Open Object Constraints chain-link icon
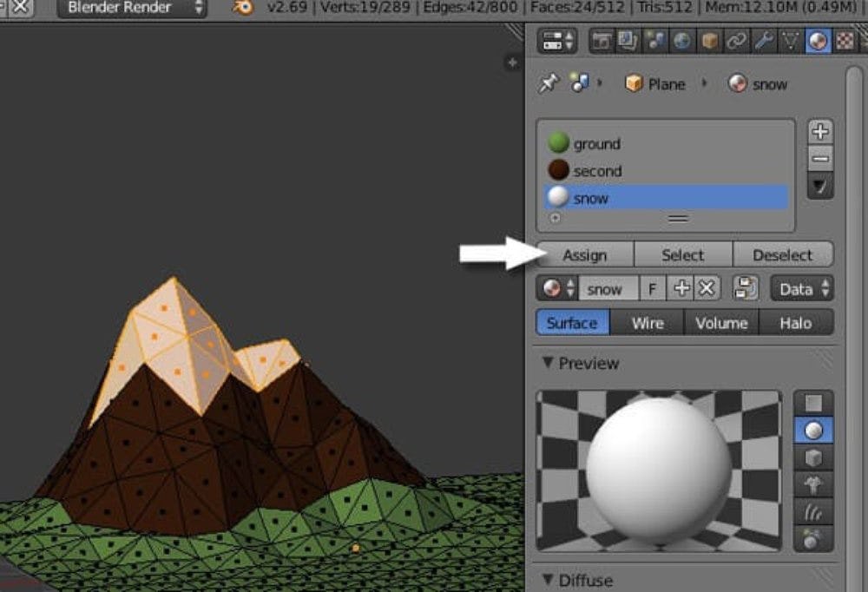Image resolution: width=868 pixels, height=592 pixels. (x=737, y=40)
